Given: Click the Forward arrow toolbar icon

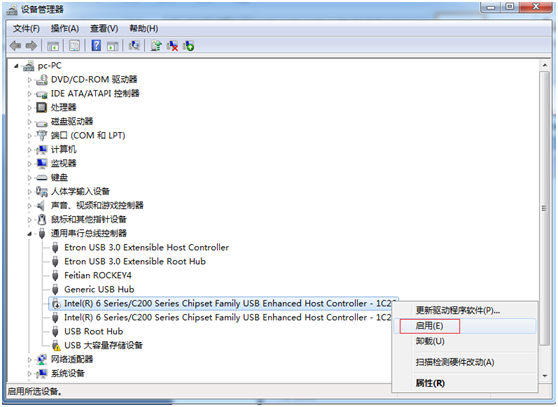Looking at the screenshot, I should pyautogui.click(x=31, y=46).
